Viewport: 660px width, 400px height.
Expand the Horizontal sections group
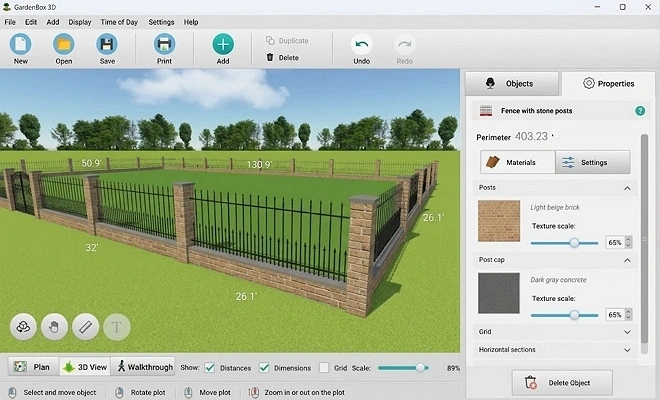coord(627,350)
